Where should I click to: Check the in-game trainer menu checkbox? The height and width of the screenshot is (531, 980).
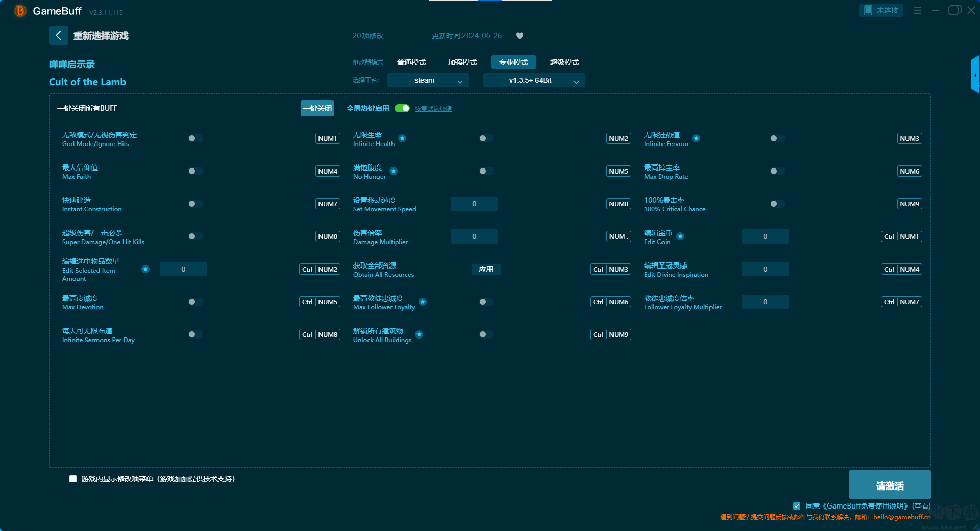pyautogui.click(x=73, y=479)
